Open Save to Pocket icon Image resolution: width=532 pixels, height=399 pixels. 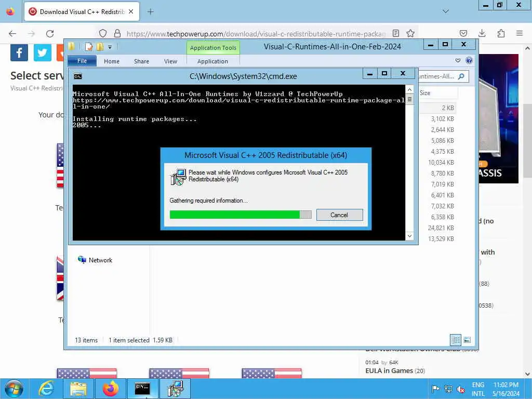click(463, 33)
